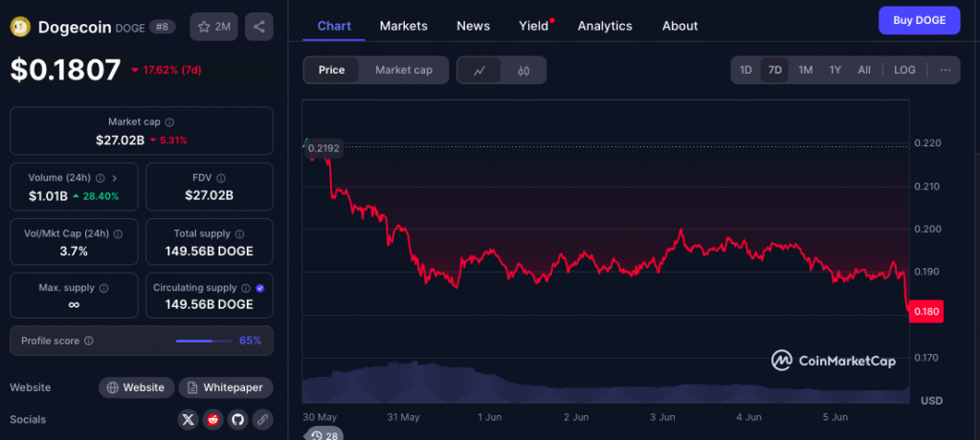The image size is (980, 440).
Task: Open the Reddit social link
Action: pos(212,419)
